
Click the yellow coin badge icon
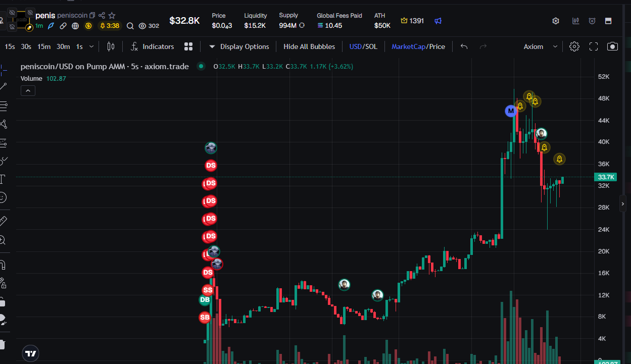[x=88, y=26]
